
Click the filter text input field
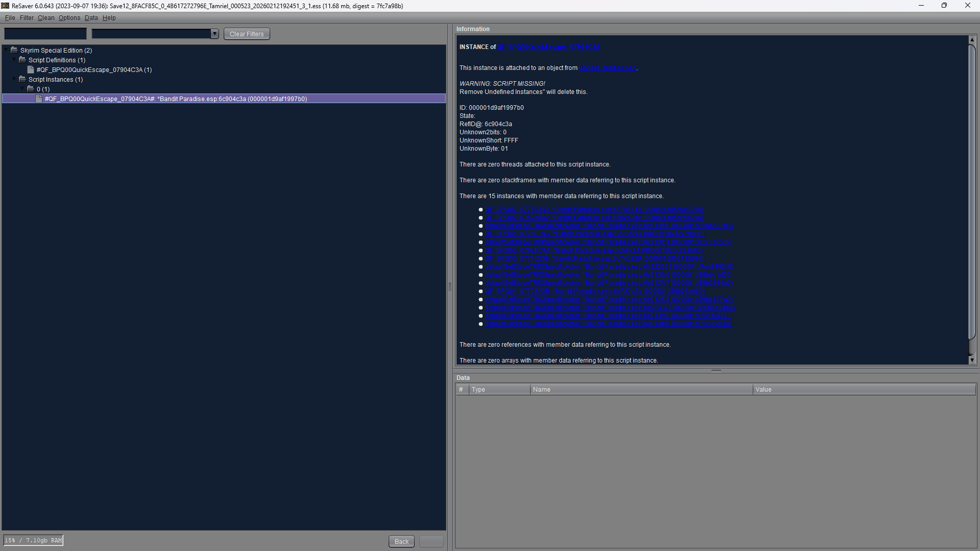pyautogui.click(x=45, y=34)
